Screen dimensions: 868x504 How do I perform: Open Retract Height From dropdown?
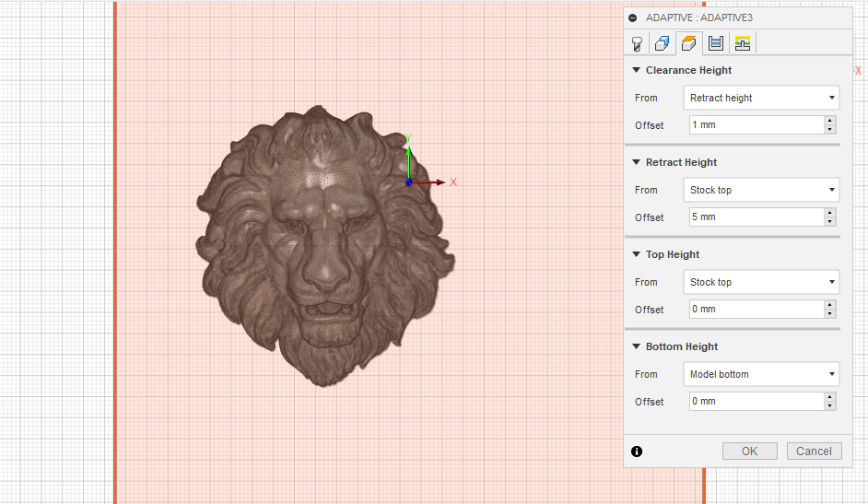(761, 190)
